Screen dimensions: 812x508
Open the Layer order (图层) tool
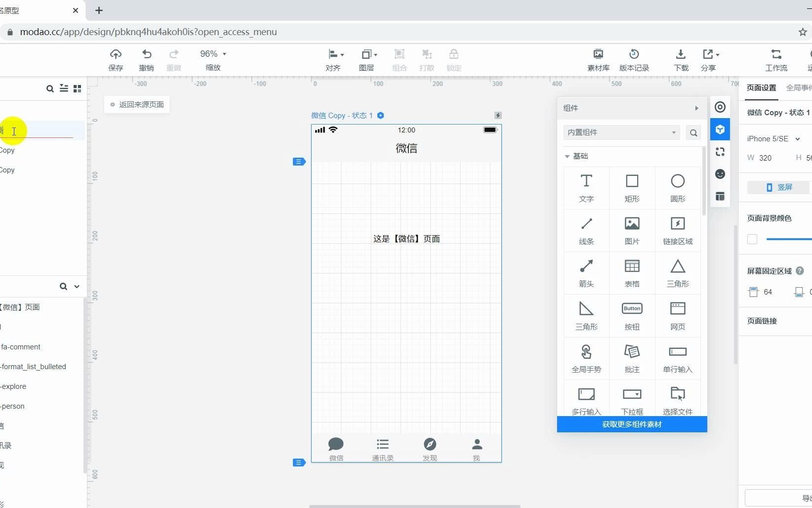[369, 54]
